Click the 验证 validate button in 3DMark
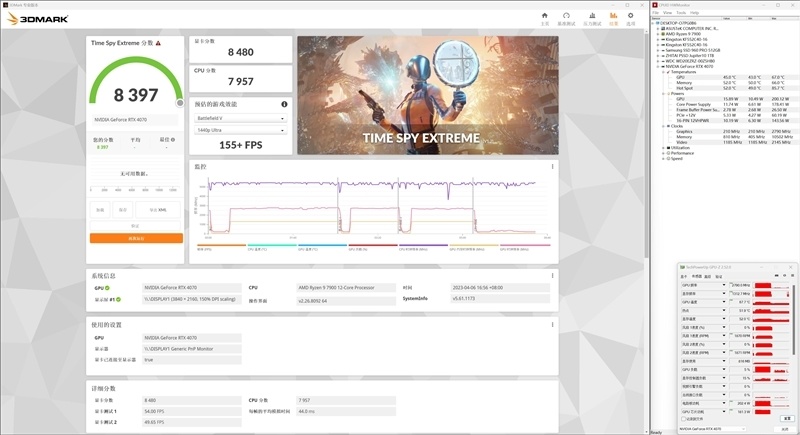800x435 pixels. tap(136, 225)
